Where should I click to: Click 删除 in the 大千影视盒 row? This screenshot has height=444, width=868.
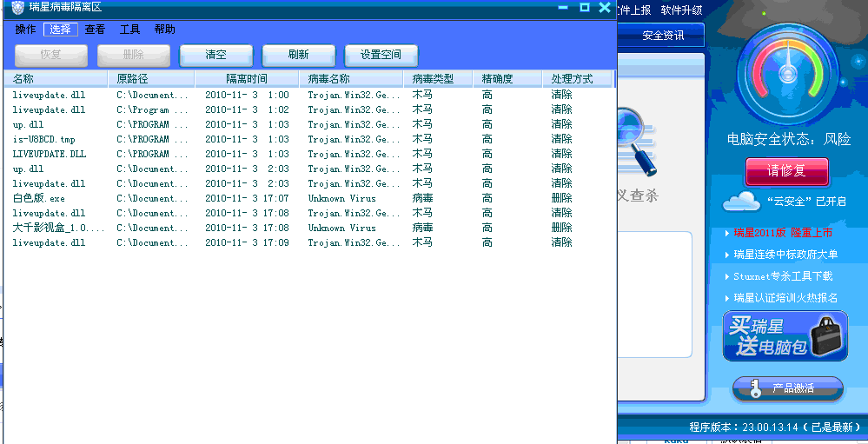(x=561, y=228)
